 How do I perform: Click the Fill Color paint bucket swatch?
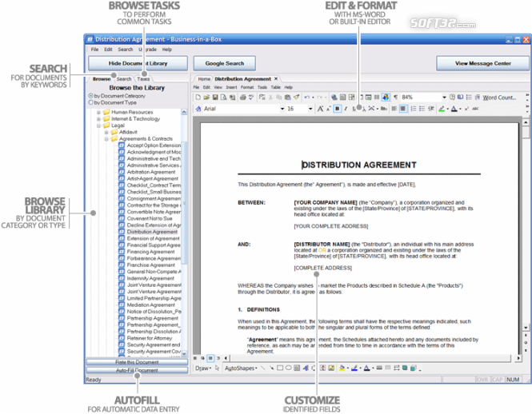coord(342,368)
